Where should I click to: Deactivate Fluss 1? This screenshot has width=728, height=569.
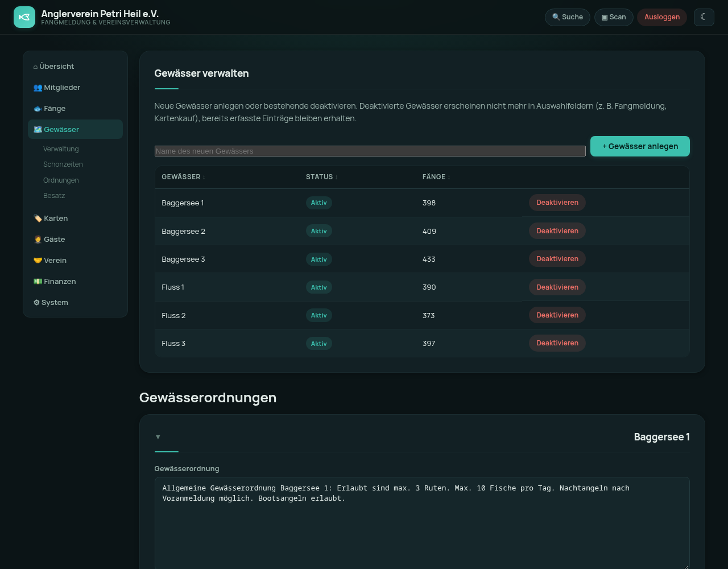(x=557, y=287)
